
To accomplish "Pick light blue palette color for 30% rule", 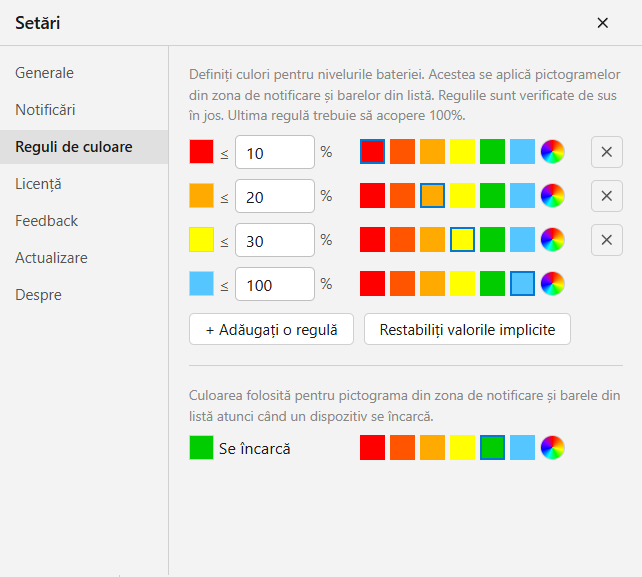I will (x=522, y=240).
